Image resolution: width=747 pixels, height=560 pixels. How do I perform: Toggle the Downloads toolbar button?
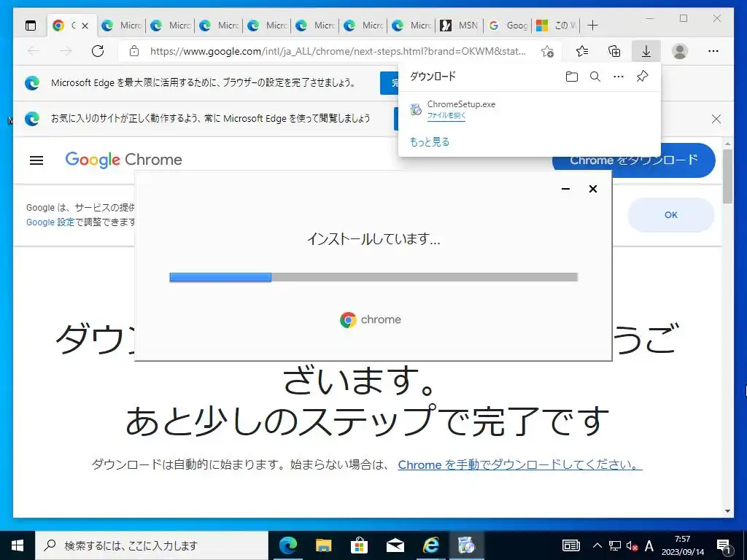coord(646,51)
